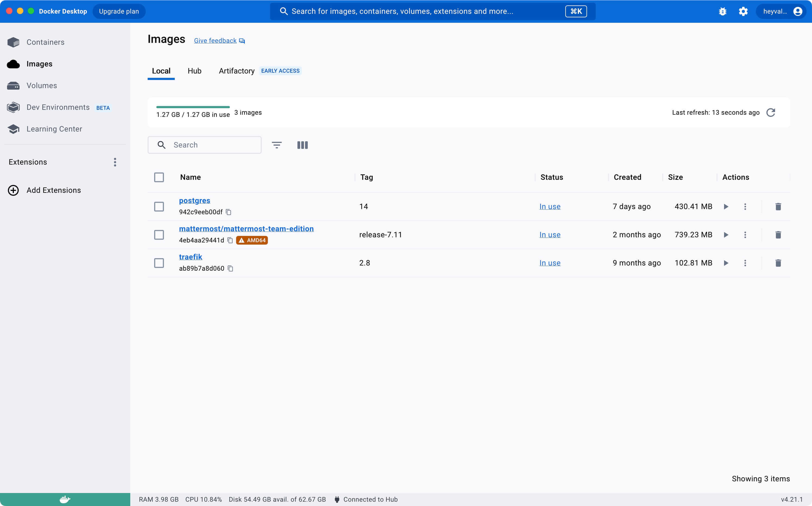Image resolution: width=812 pixels, height=506 pixels.
Task: Click the Containers sidebar icon
Action: 14,41
